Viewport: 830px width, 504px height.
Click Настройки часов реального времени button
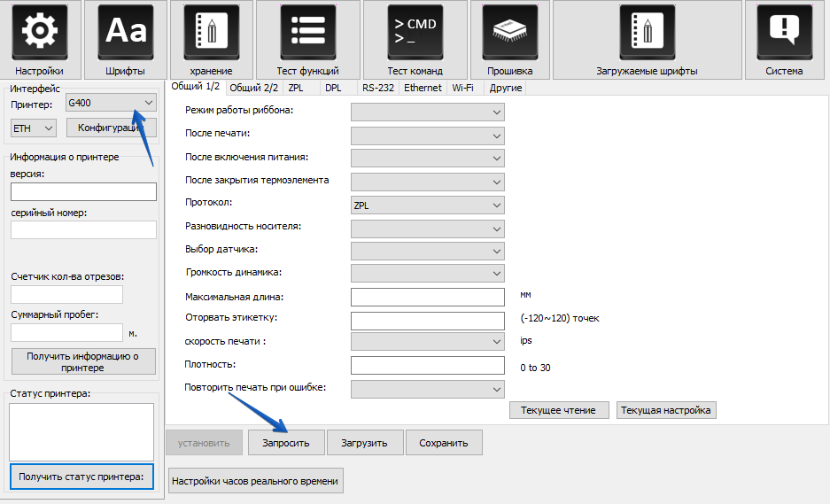[x=255, y=481]
